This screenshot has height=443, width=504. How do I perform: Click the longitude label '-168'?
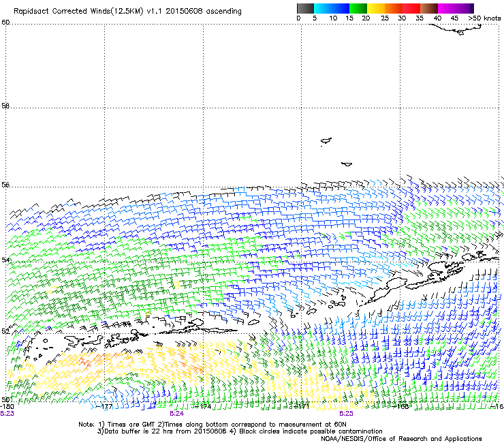[400, 407]
